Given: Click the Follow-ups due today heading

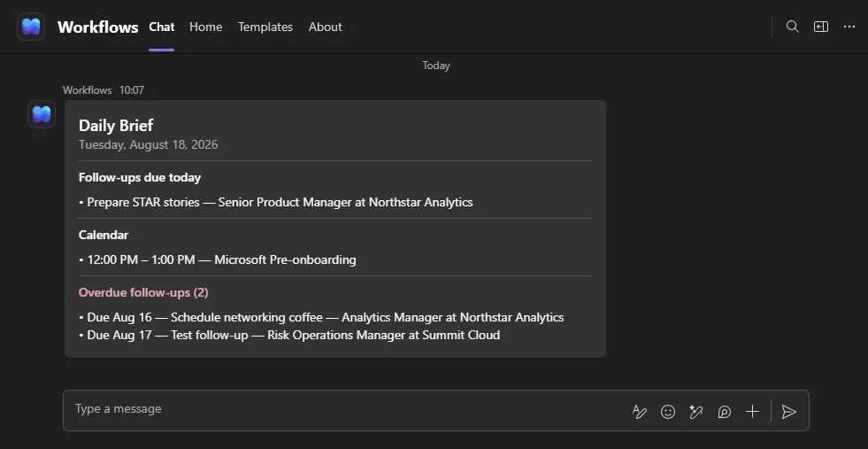Looking at the screenshot, I should [x=140, y=177].
